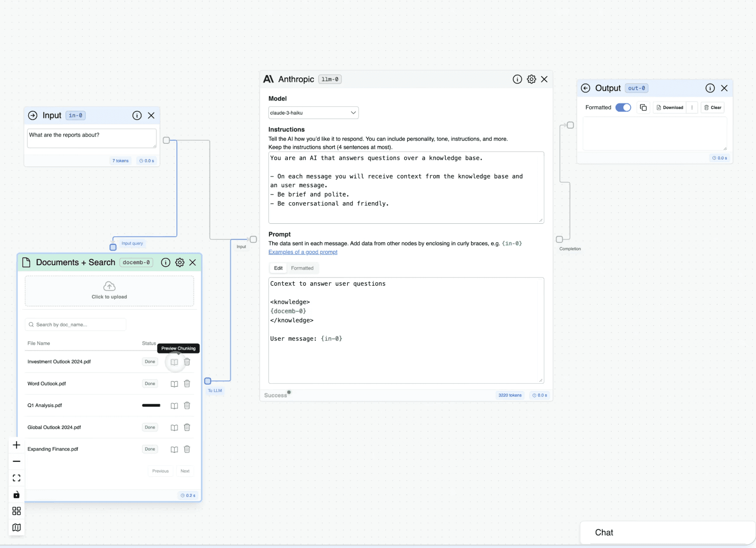Click the Anthropic Input connection handle
Screen dimensions: 756x548
254,239
